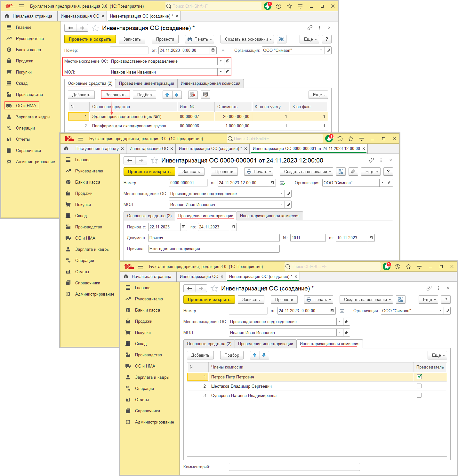Click Добавить in the commission tab of the bottom window

pos(200,355)
